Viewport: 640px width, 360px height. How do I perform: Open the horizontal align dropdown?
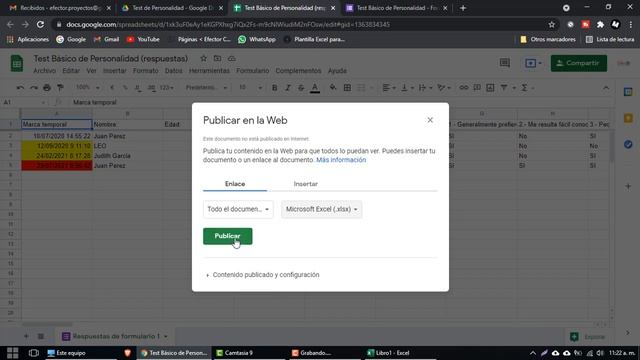point(388,88)
